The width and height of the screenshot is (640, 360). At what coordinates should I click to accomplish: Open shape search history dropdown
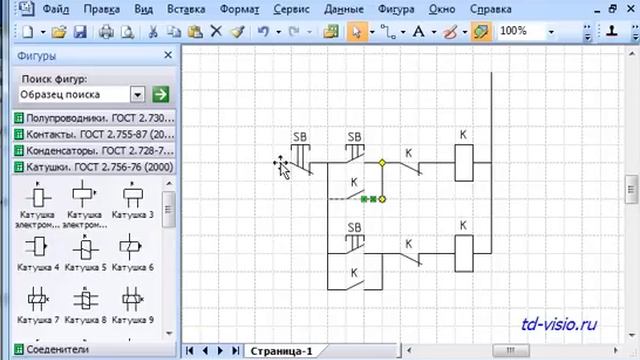(138, 95)
